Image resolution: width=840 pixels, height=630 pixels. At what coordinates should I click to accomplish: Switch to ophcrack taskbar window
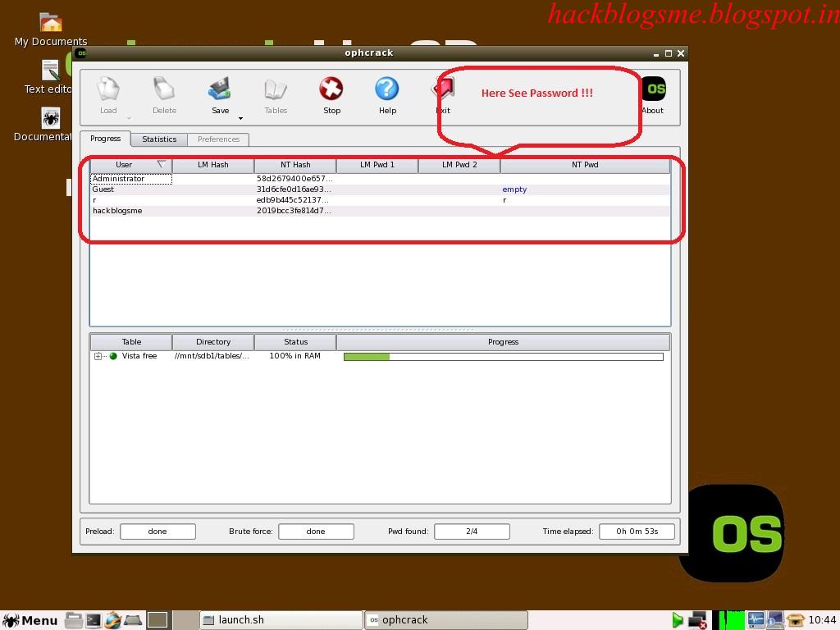[x=446, y=620]
